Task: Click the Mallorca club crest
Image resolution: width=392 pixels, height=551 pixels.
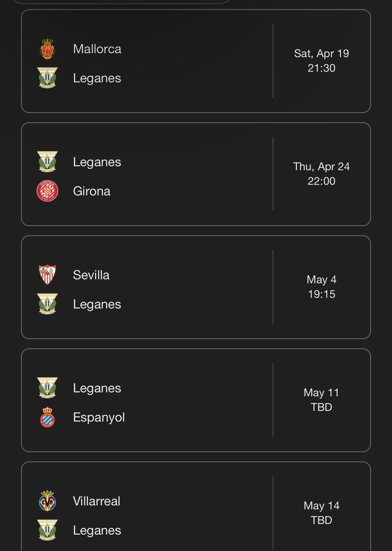Action: pyautogui.click(x=47, y=49)
